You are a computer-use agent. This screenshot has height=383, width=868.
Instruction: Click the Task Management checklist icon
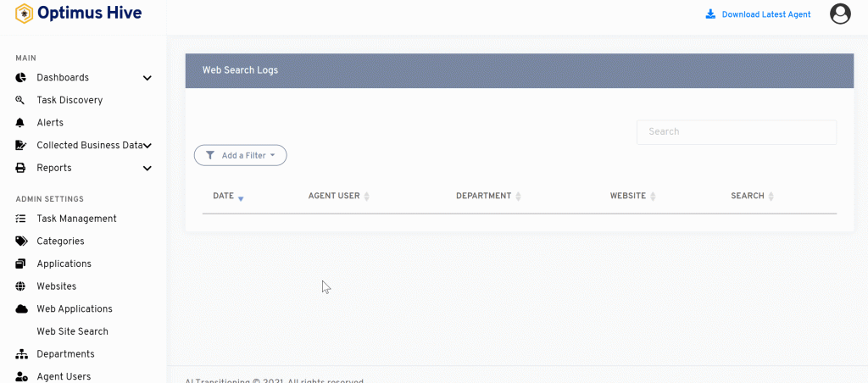20,219
